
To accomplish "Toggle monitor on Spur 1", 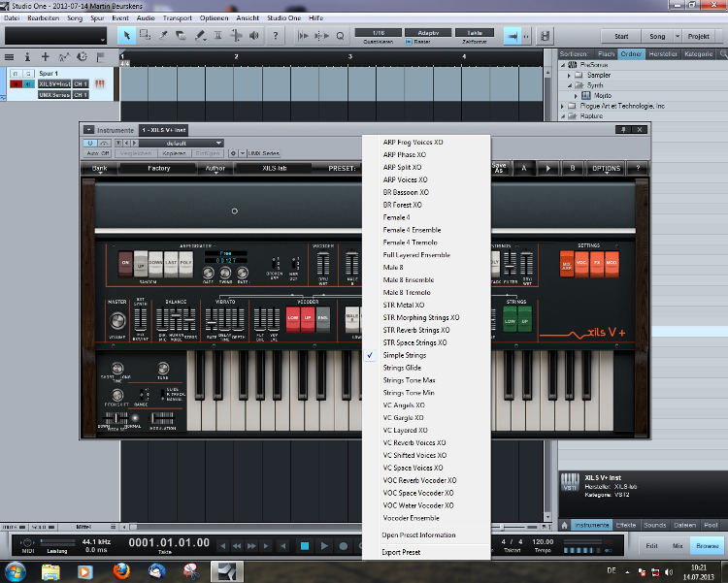I will [x=28, y=84].
